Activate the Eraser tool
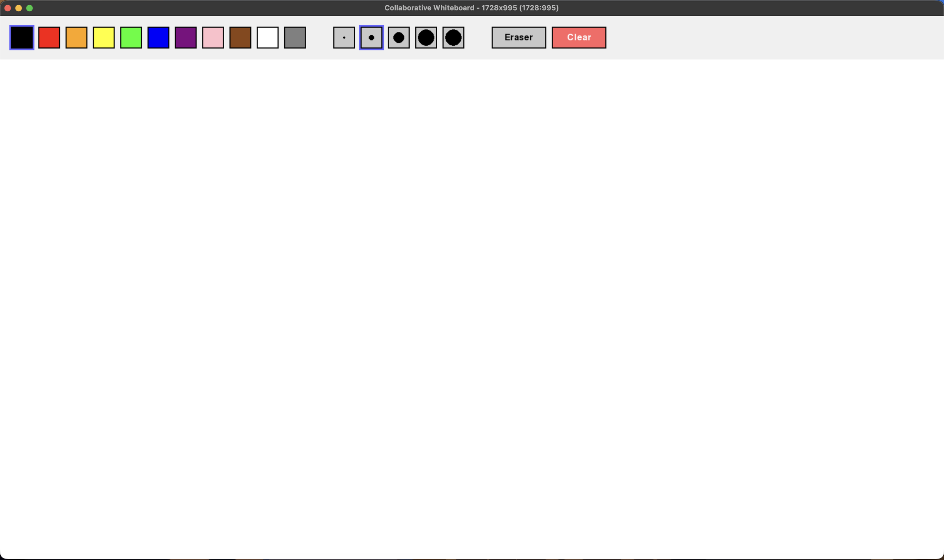 click(518, 37)
